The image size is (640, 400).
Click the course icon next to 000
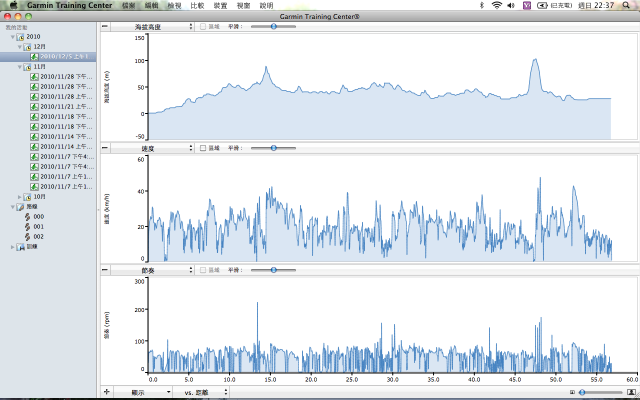(27, 217)
